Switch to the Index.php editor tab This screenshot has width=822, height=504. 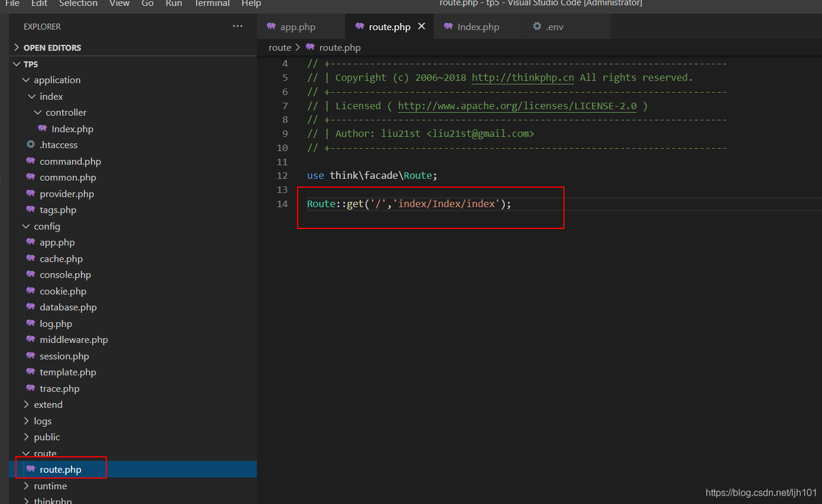tap(478, 27)
